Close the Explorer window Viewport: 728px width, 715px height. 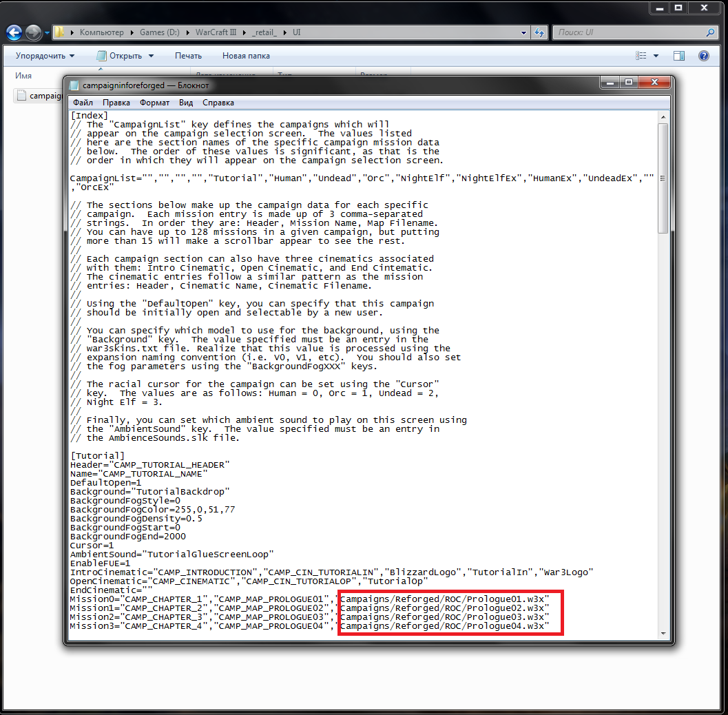704,8
